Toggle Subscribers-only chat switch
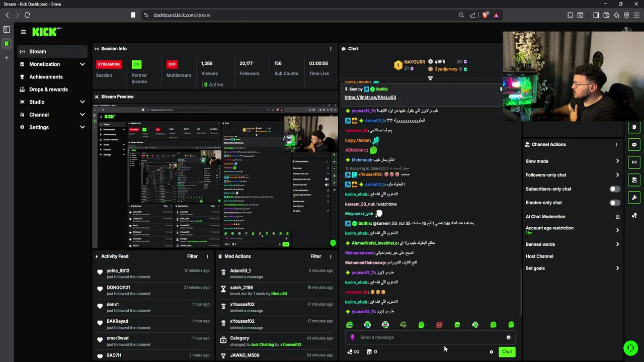The image size is (644, 362). pos(615,189)
